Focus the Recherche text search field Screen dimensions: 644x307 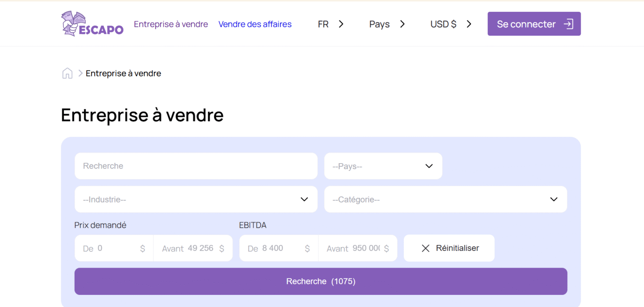pyautogui.click(x=196, y=166)
